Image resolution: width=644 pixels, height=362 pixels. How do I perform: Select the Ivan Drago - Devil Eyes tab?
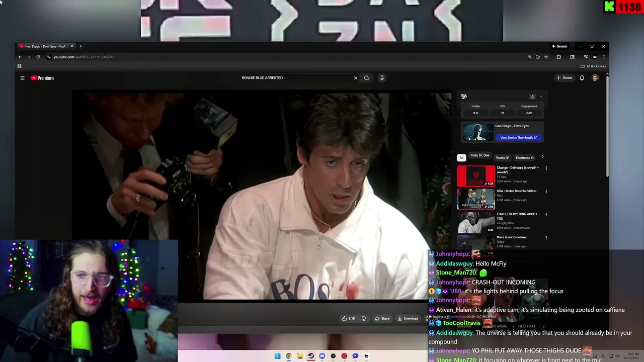(45, 46)
